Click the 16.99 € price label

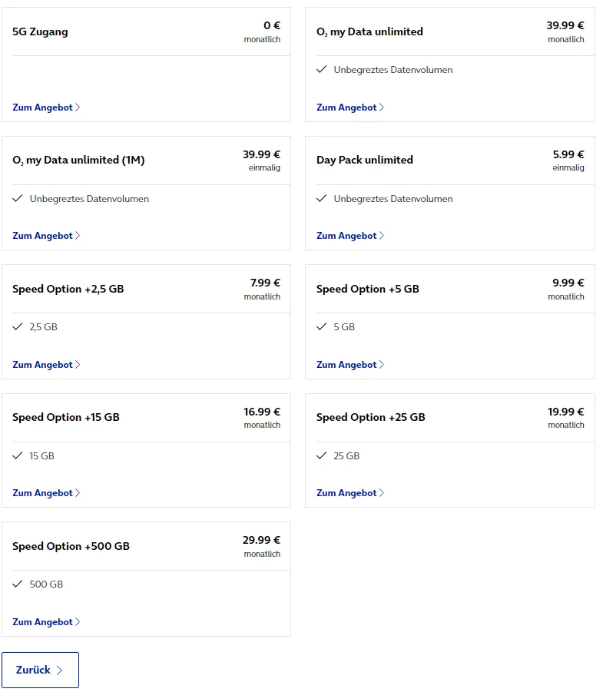pos(261,412)
